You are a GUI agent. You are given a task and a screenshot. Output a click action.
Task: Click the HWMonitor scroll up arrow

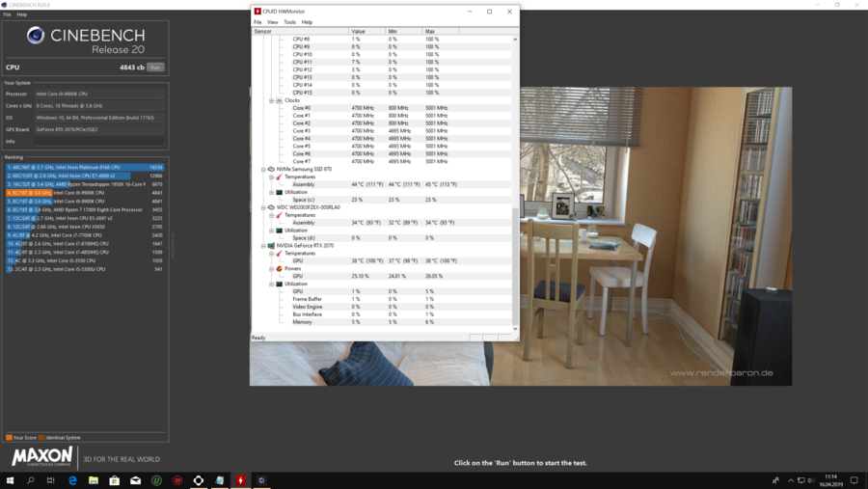tap(515, 40)
